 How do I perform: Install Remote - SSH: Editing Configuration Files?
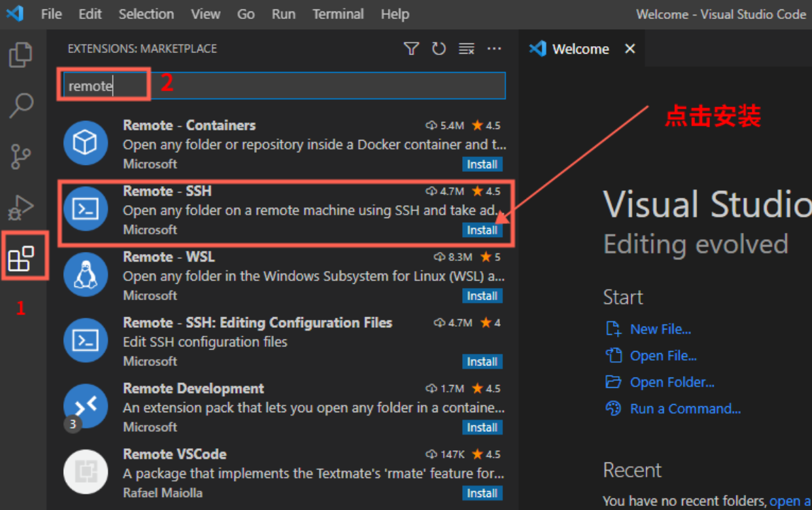tap(482, 361)
